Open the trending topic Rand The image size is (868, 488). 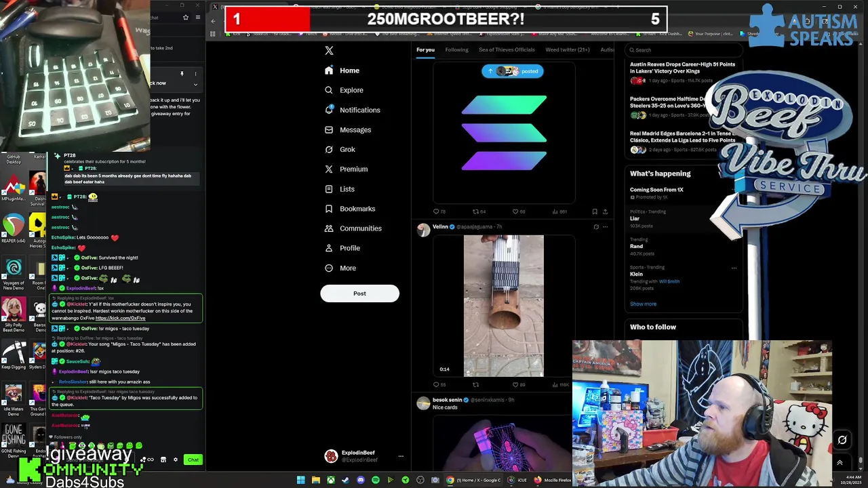pos(636,246)
